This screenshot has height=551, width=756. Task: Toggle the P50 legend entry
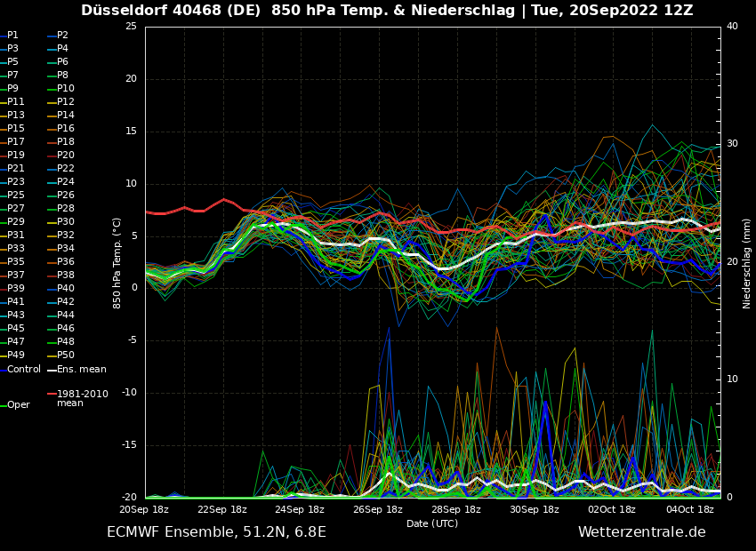tap(66, 355)
